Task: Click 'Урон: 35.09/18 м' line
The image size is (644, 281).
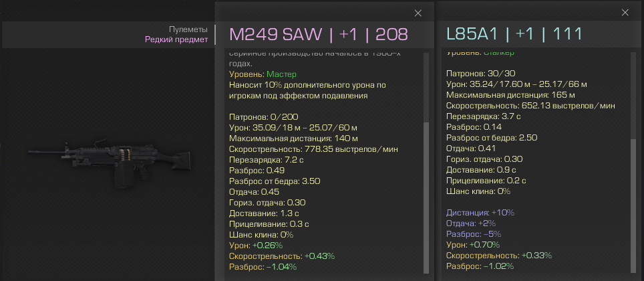Action: (x=293, y=128)
